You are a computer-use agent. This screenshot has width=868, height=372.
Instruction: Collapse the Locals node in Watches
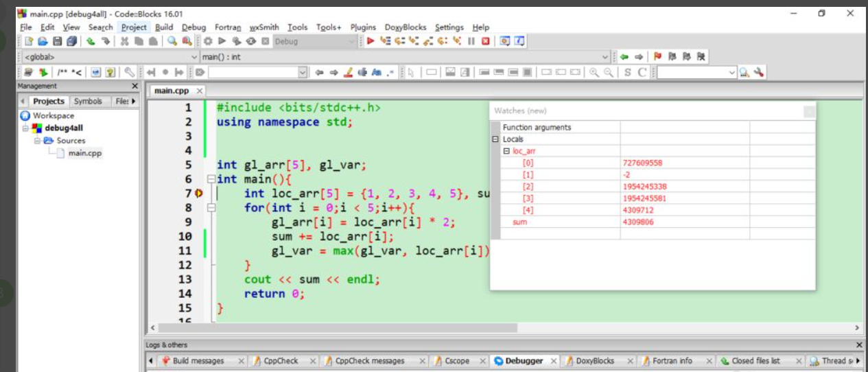[495, 139]
